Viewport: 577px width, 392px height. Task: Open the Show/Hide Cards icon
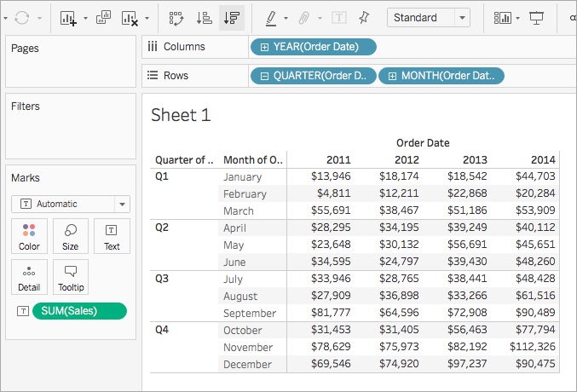[x=503, y=18]
